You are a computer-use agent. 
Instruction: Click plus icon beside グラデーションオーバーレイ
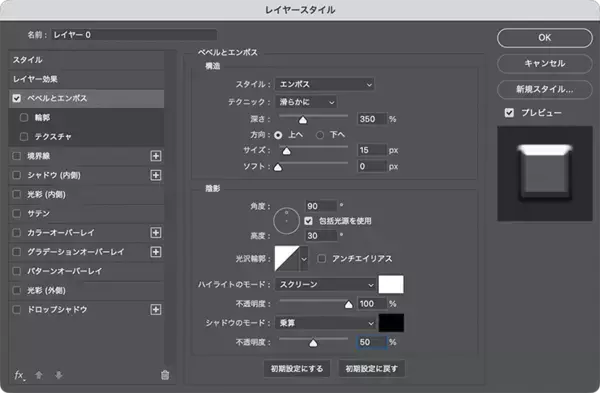click(155, 252)
